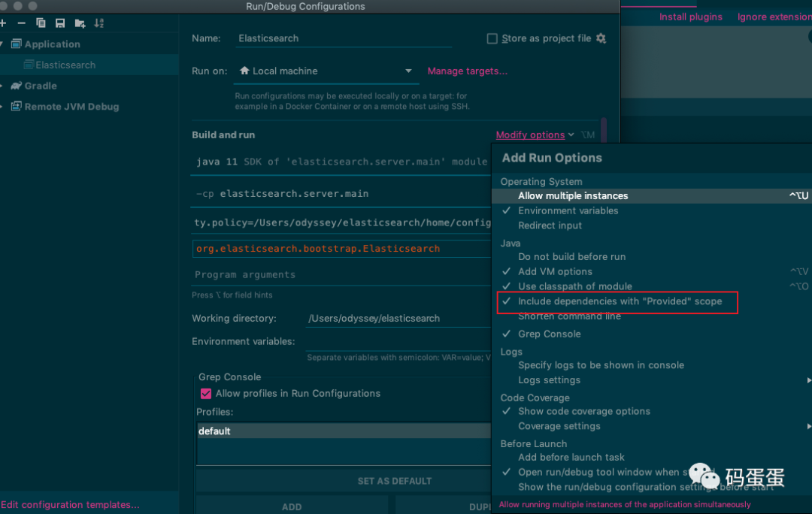Create a new folder for configurations
This screenshot has width=812, height=514.
80,23
